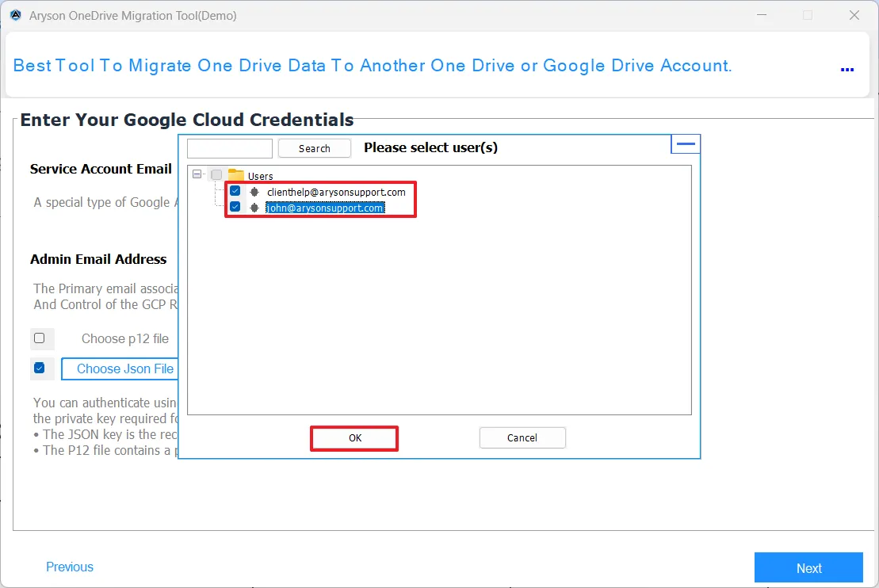Image resolution: width=879 pixels, height=588 pixels.
Task: Focus the user search text field
Action: [230, 148]
